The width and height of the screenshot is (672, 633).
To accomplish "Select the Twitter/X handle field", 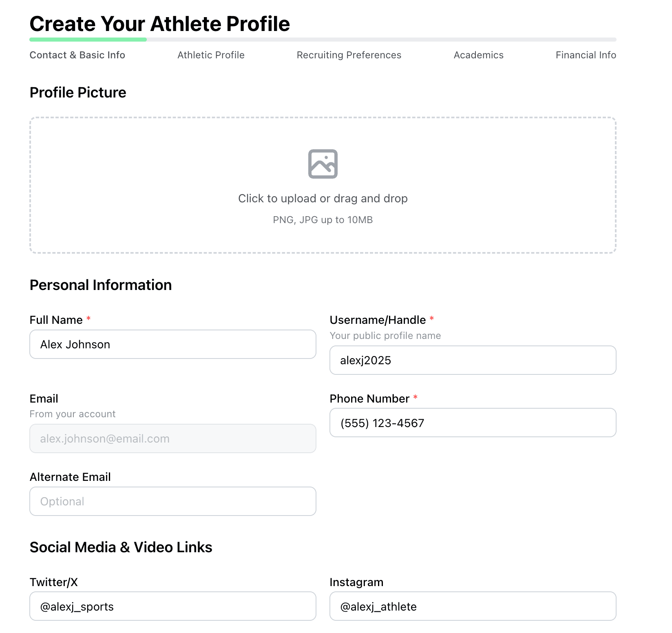I will [x=172, y=606].
